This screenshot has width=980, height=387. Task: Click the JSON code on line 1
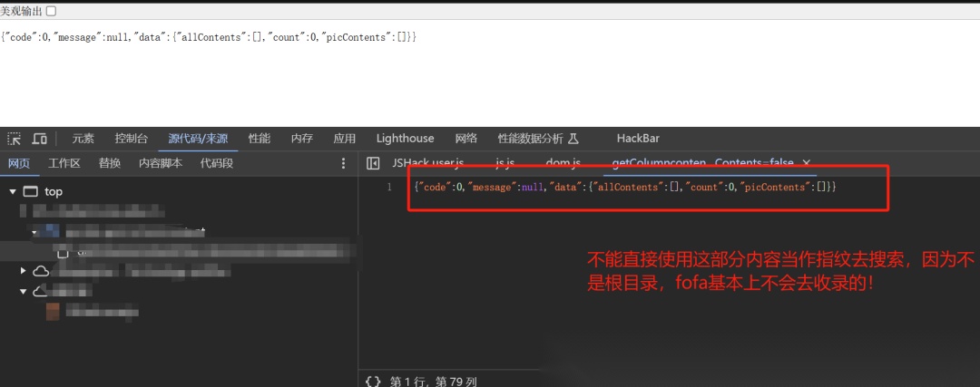coord(625,188)
